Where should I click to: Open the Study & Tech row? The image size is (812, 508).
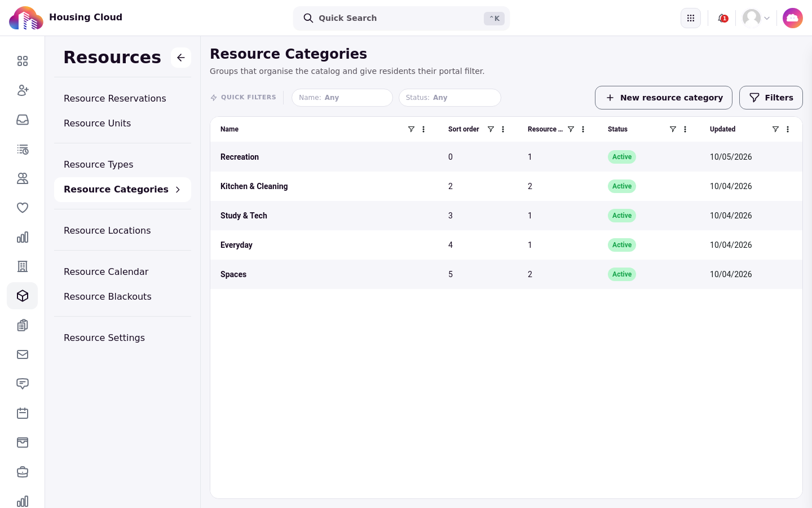click(x=506, y=216)
